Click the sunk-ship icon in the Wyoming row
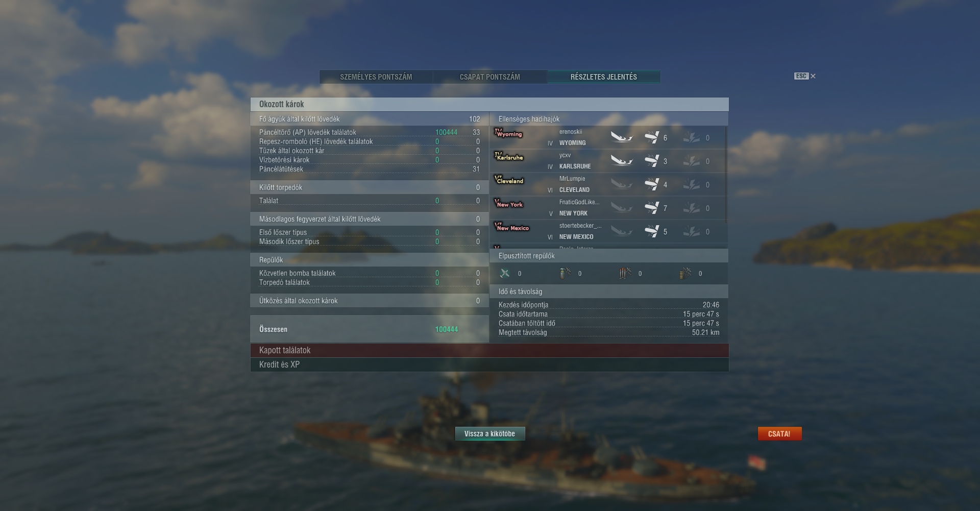This screenshot has height=511, width=980. pos(622,137)
